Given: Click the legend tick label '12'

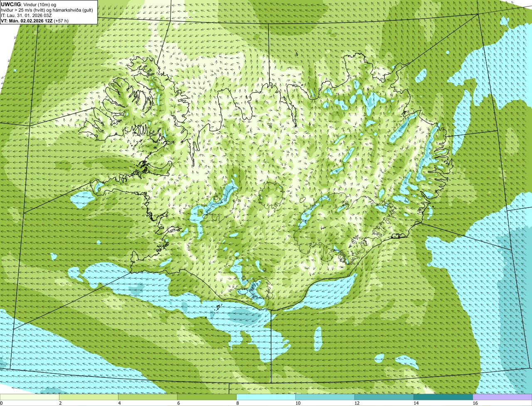Looking at the screenshot, I should click(357, 403).
